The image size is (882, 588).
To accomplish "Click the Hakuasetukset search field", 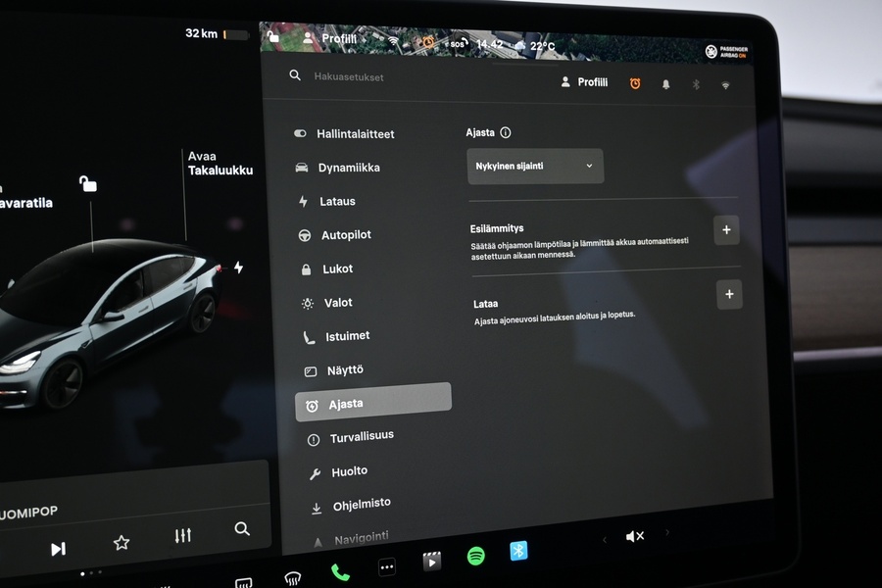I will click(x=348, y=75).
